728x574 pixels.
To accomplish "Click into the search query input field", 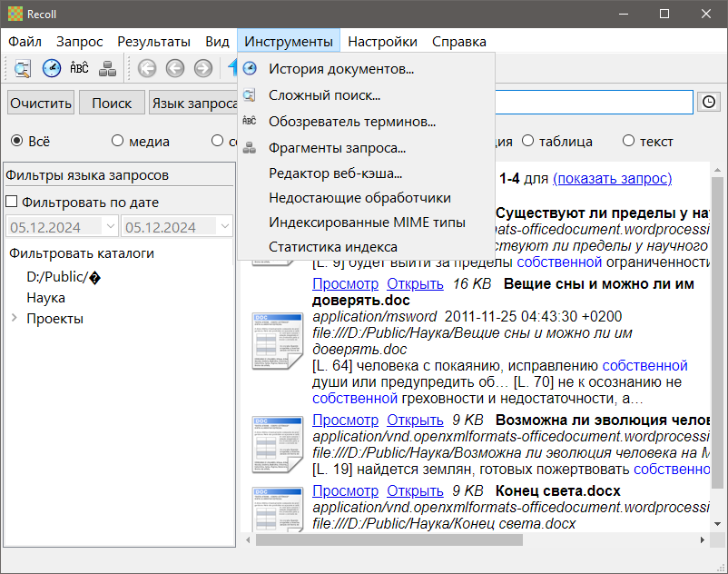I will [594, 102].
